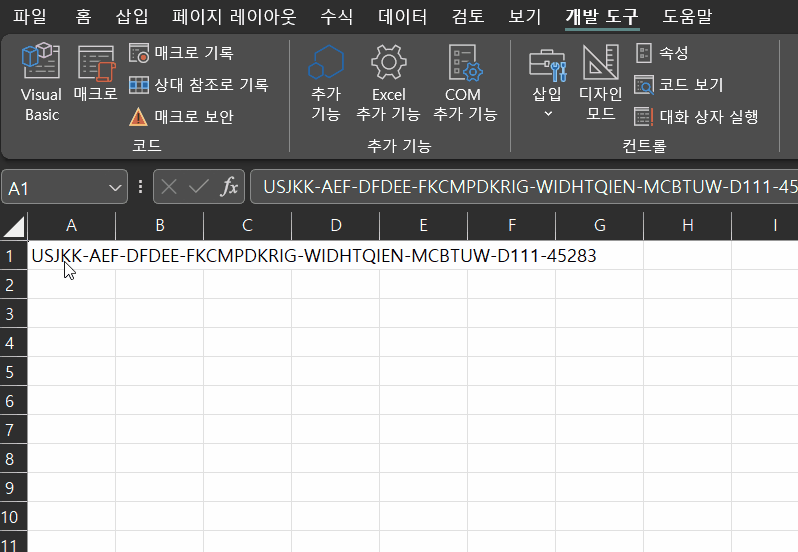Select the 개발 도구 tab

pyautogui.click(x=602, y=16)
